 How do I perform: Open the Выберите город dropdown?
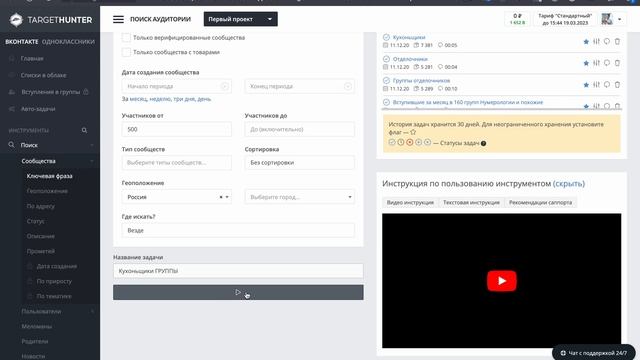pyautogui.click(x=299, y=197)
